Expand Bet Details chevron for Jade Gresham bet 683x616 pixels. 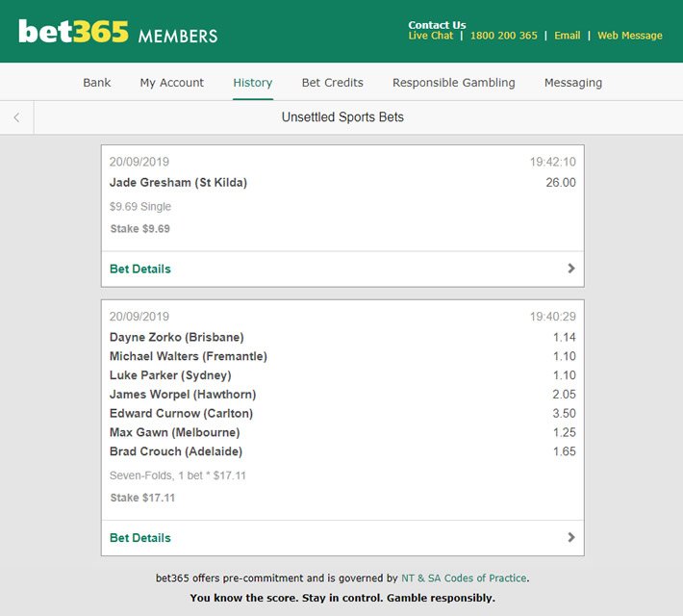571,269
